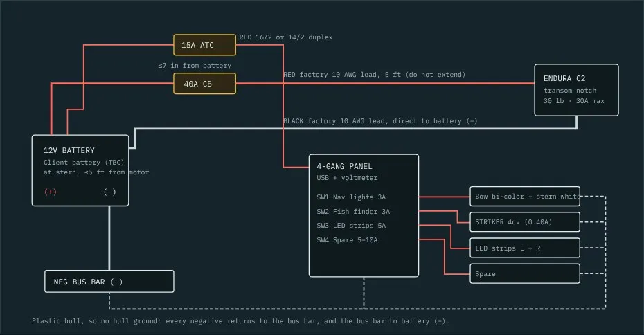Select the SW2 Fish finder 3A row
The height and width of the screenshot is (335, 644).
(353, 211)
